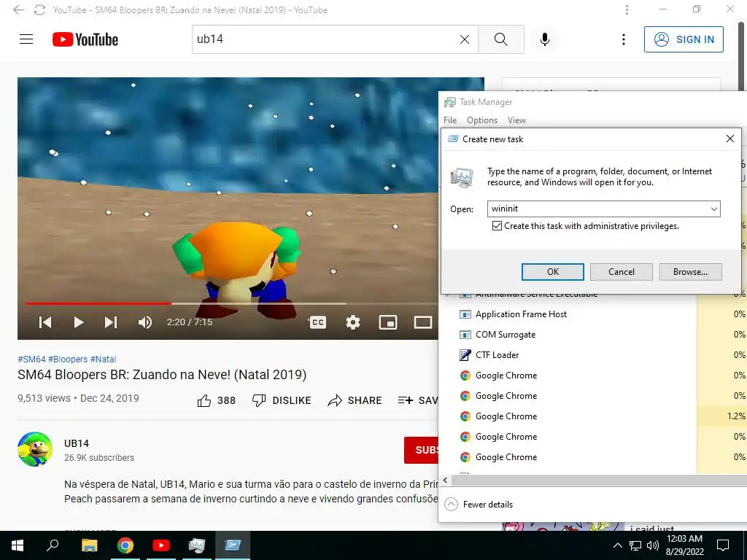Open File Explorer from the taskbar
747x560 pixels.
pos(89,545)
